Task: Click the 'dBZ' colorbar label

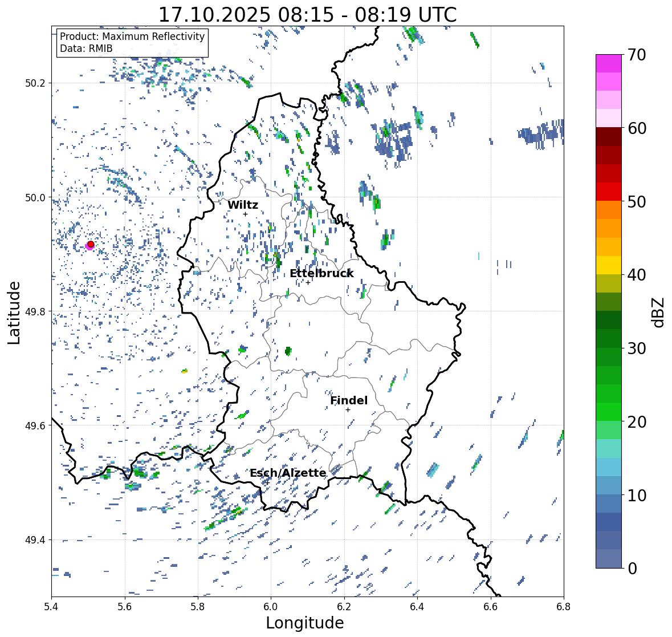Action: [659, 312]
